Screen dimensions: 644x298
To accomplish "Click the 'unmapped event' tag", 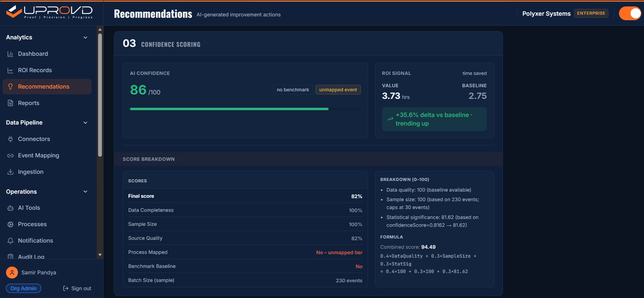I will (x=338, y=90).
